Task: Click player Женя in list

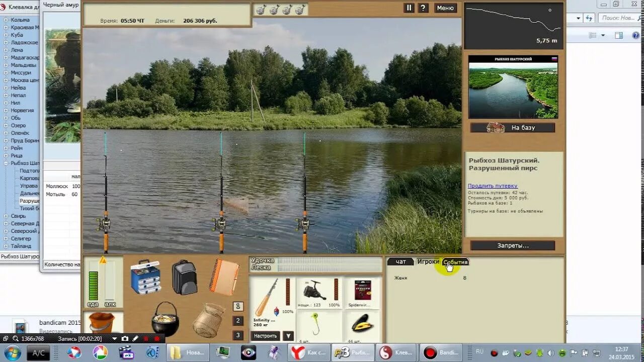Action: 401,278
